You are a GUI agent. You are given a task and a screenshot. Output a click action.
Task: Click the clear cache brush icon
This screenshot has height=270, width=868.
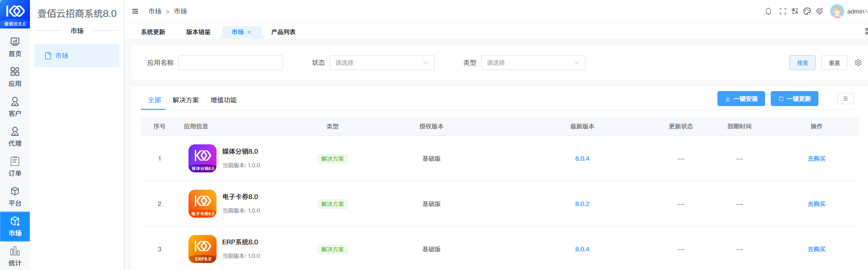click(819, 11)
